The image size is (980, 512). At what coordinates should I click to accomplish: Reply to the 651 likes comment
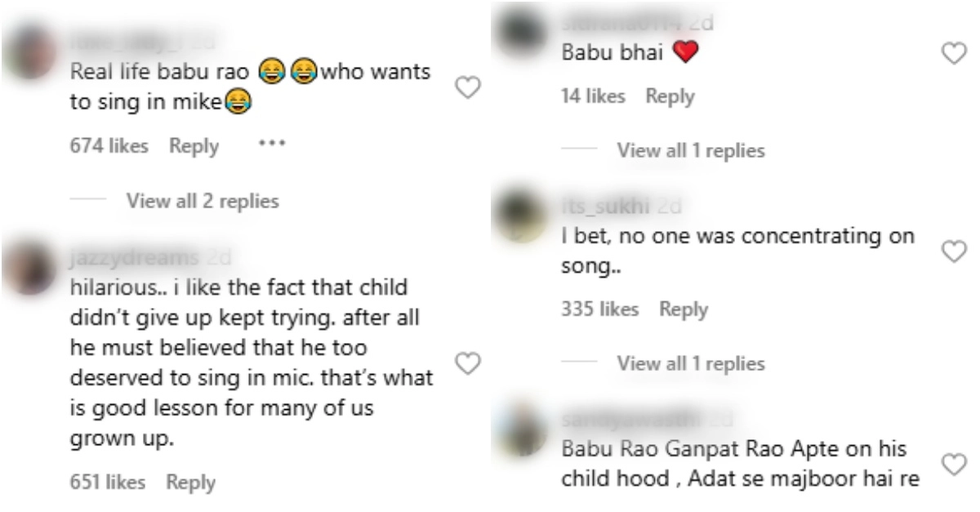tap(191, 483)
